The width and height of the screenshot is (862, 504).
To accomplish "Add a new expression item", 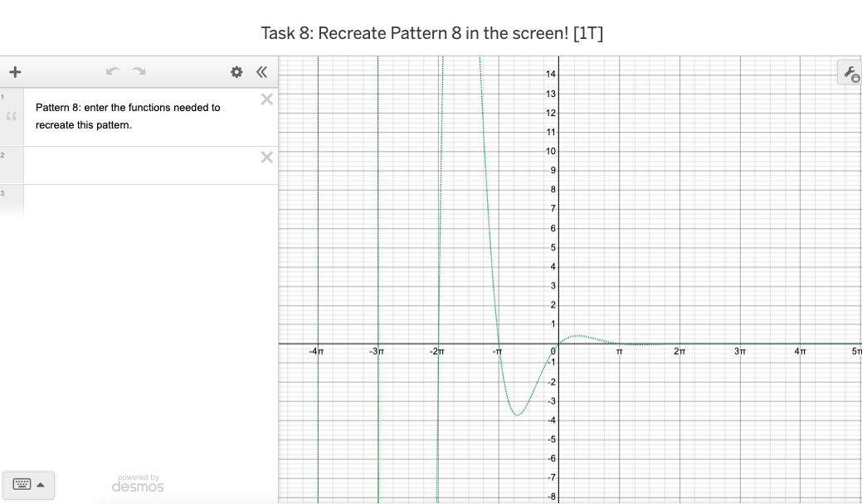I will pos(16,72).
